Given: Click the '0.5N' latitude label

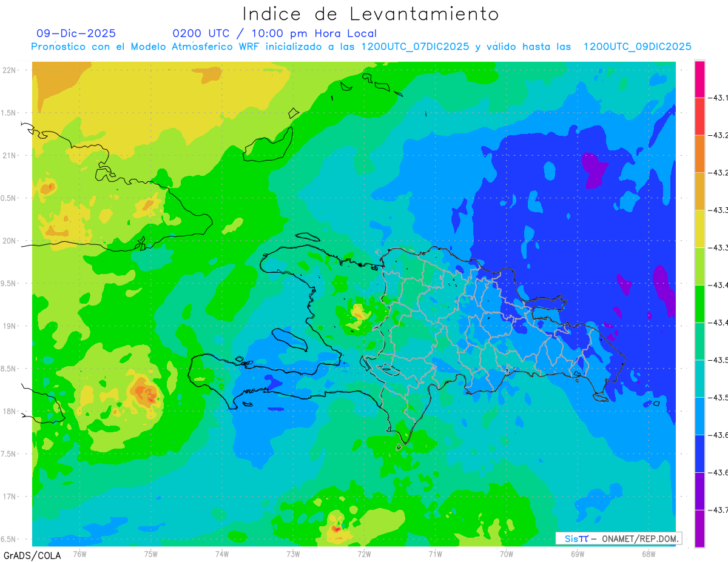Looking at the screenshot, I should pos(9,198).
